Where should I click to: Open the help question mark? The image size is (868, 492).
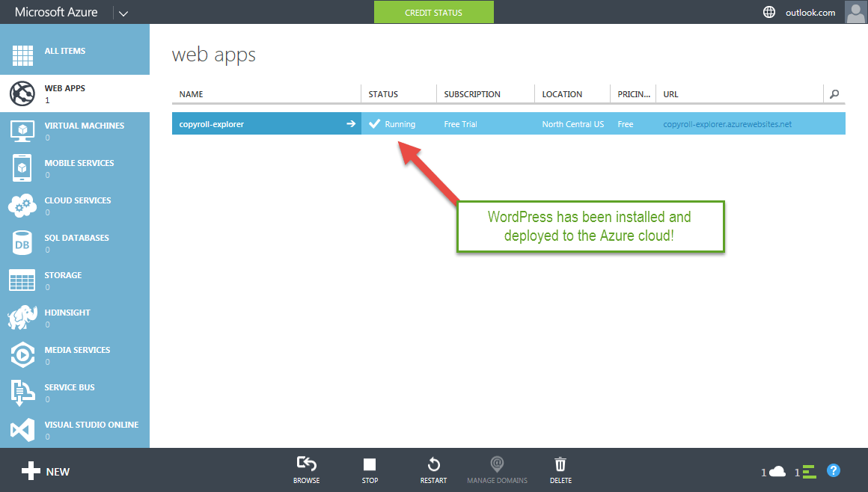click(x=833, y=470)
